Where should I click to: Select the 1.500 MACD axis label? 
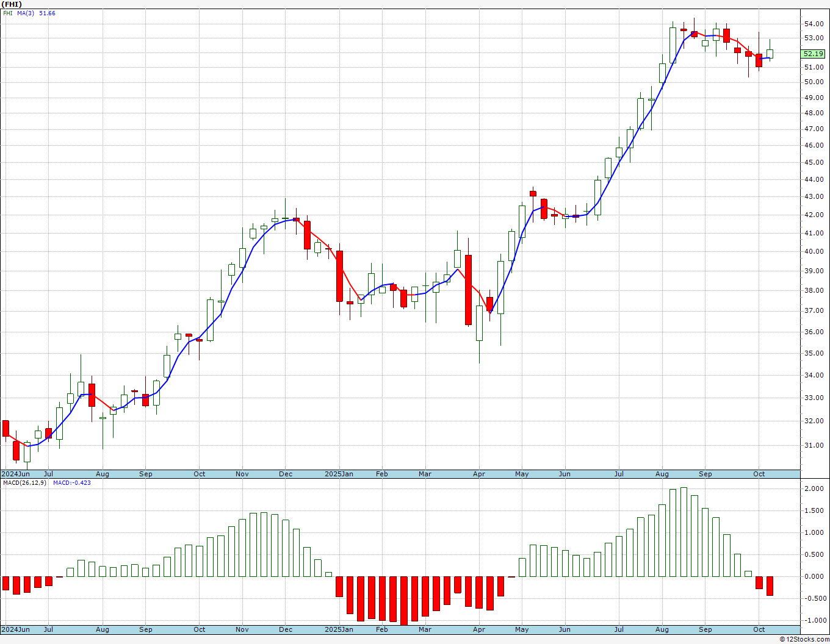coord(814,510)
